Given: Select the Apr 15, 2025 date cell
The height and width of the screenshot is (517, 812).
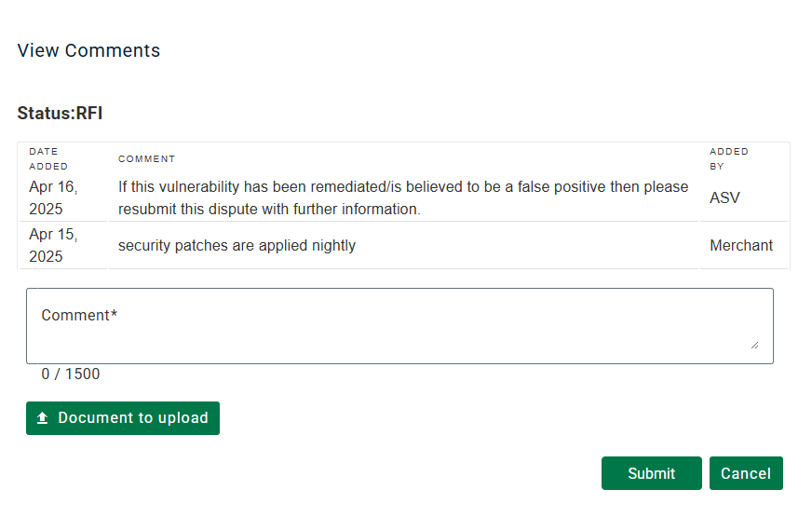Looking at the screenshot, I should click(x=53, y=245).
